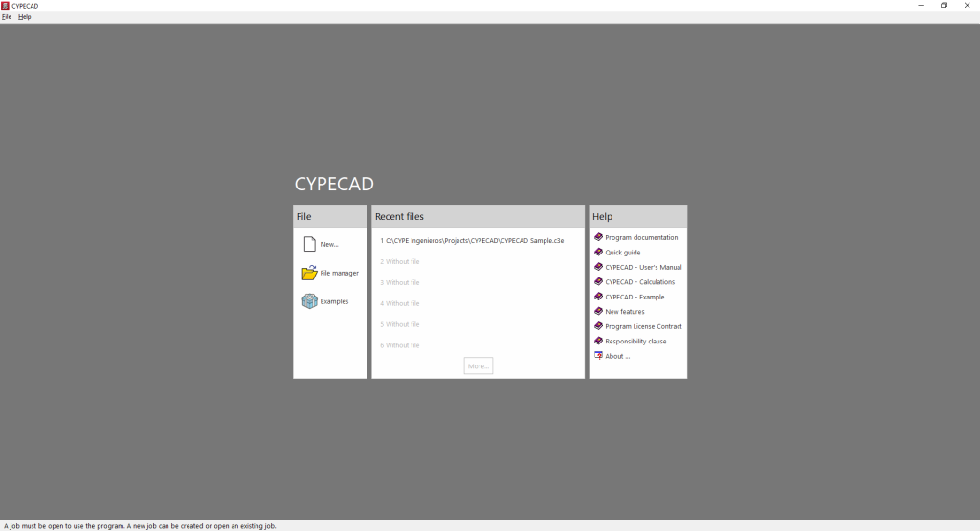Open the Quick guide link
The image size is (980, 531).
622,253
